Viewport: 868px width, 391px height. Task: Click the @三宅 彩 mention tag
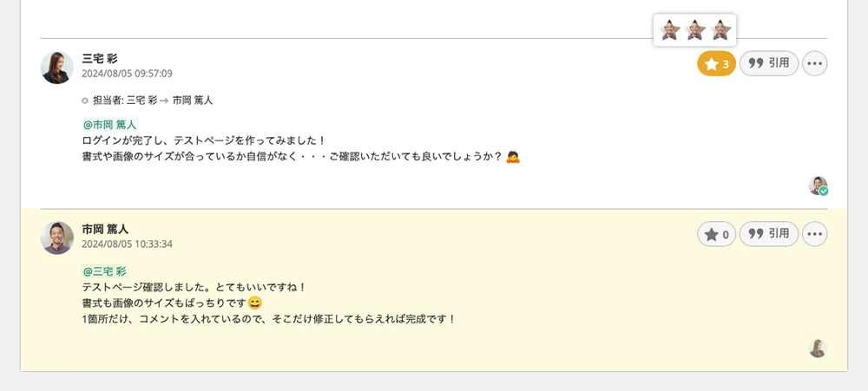[104, 271]
